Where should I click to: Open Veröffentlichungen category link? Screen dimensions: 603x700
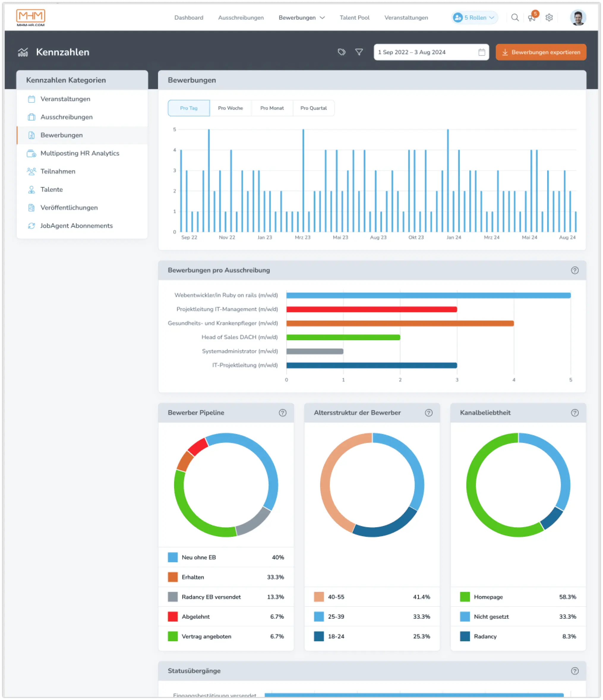pyautogui.click(x=69, y=208)
